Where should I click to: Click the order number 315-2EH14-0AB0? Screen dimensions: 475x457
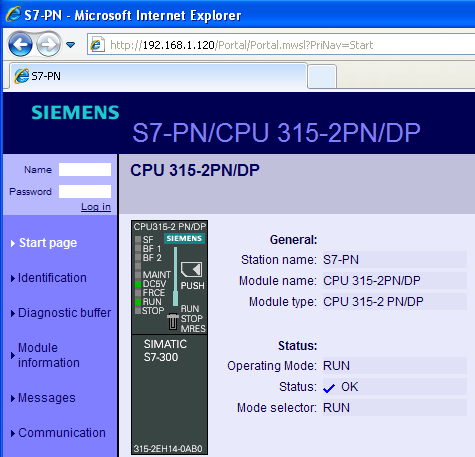pyautogui.click(x=168, y=449)
